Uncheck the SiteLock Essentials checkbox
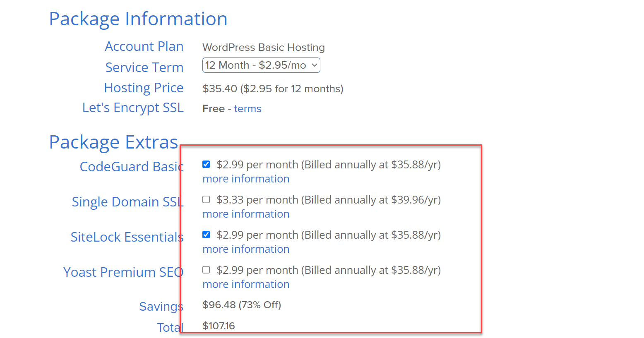This screenshot has height=338, width=644. (206, 235)
